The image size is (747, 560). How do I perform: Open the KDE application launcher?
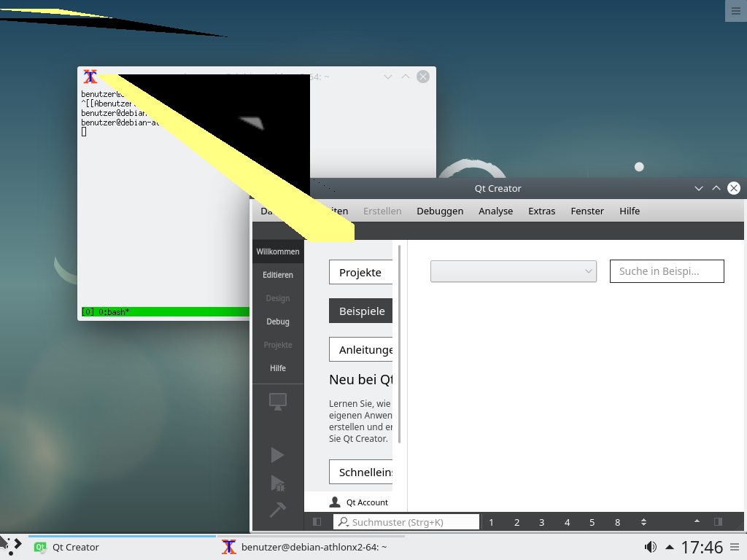tap(12, 545)
